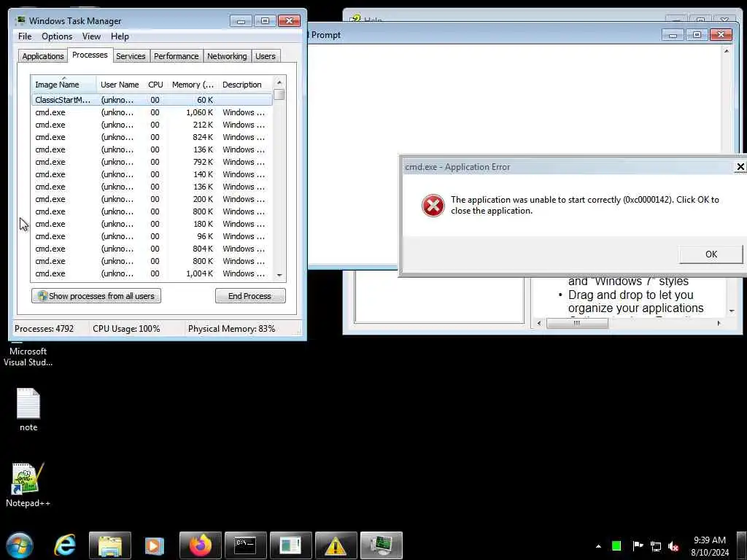Select the note desktop file icon
747x560 pixels.
tap(28, 410)
